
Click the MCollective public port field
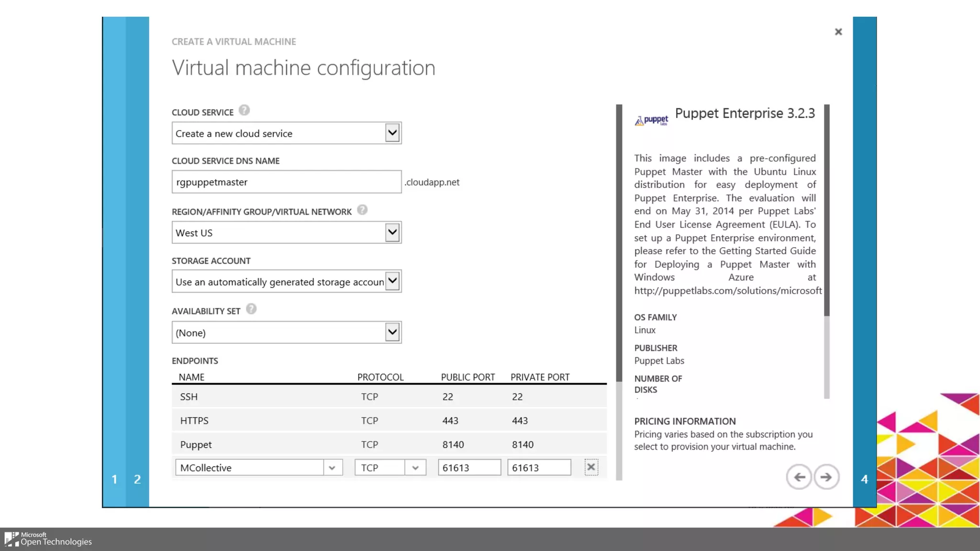469,468
